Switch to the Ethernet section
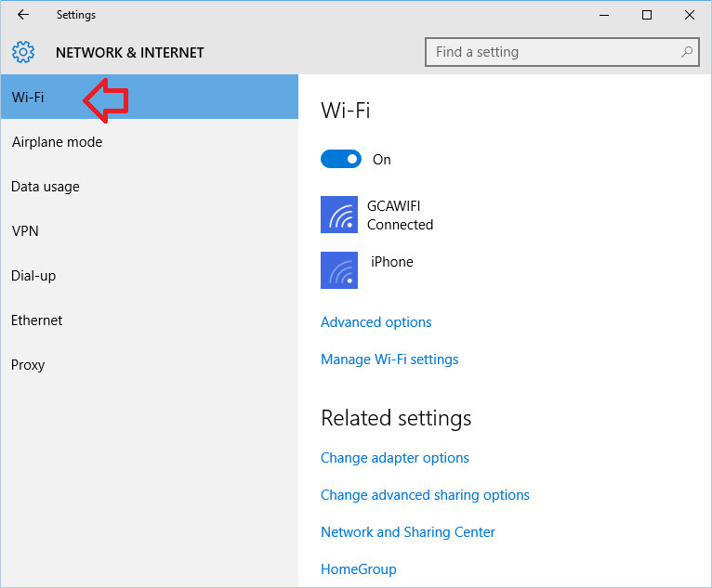 [x=150, y=320]
